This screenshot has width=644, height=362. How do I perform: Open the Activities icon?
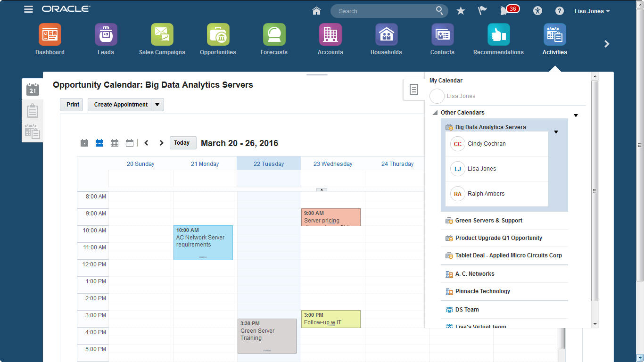(555, 34)
